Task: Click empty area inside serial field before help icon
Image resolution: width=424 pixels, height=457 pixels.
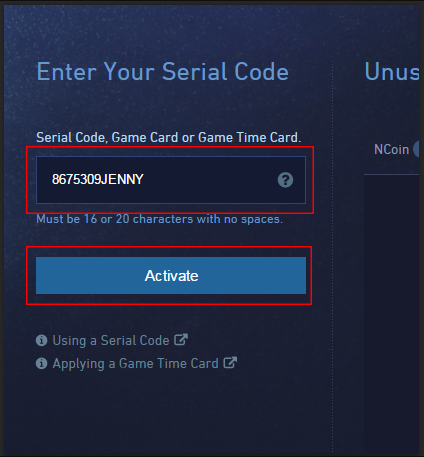Action: [210, 180]
